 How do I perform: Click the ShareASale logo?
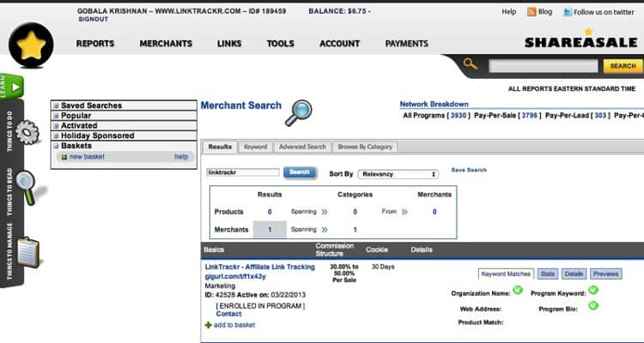580,38
